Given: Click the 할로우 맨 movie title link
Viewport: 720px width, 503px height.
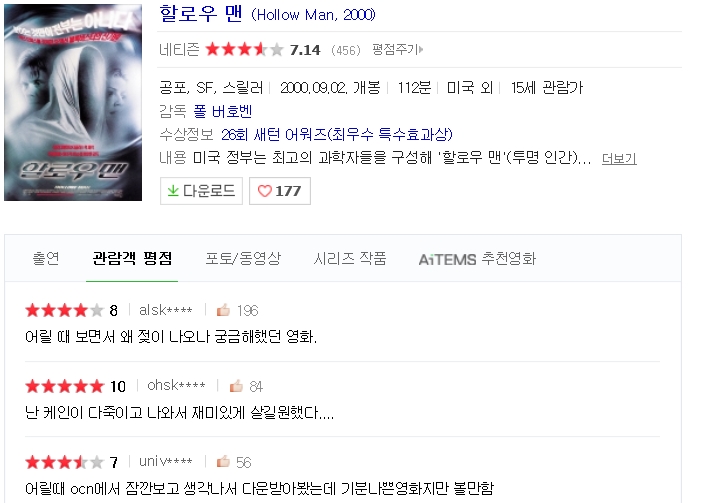Looking at the screenshot, I should click(200, 14).
